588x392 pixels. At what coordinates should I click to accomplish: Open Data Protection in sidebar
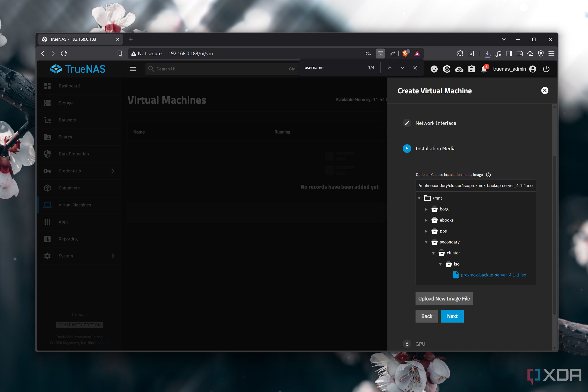79,154
